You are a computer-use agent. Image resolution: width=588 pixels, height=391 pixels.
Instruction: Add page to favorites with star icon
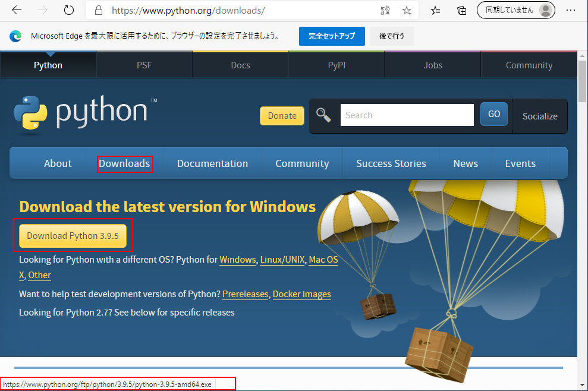[407, 11]
